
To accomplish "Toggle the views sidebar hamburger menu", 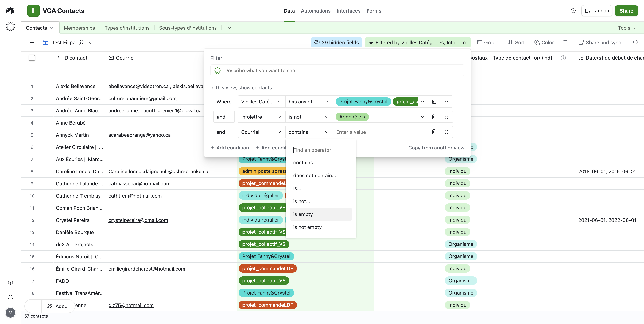I will click(x=32, y=43).
